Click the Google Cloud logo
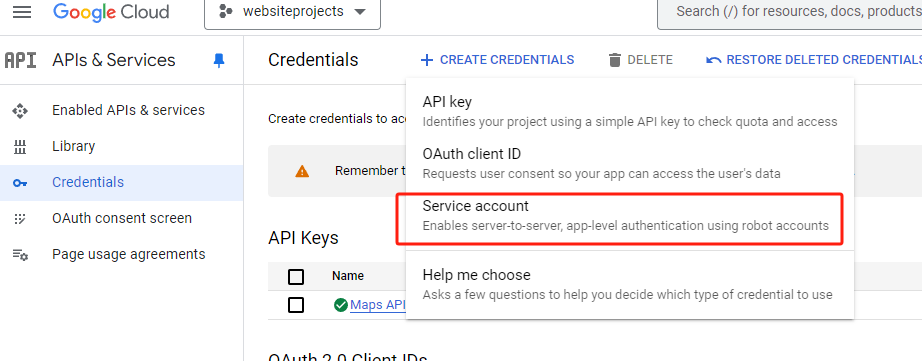The height and width of the screenshot is (361, 922). pos(111,12)
